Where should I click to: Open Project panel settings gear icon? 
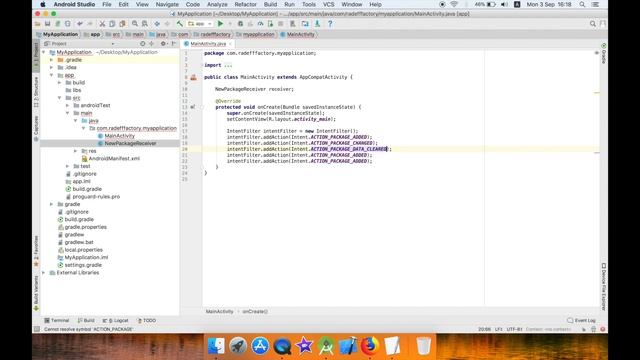pos(163,43)
